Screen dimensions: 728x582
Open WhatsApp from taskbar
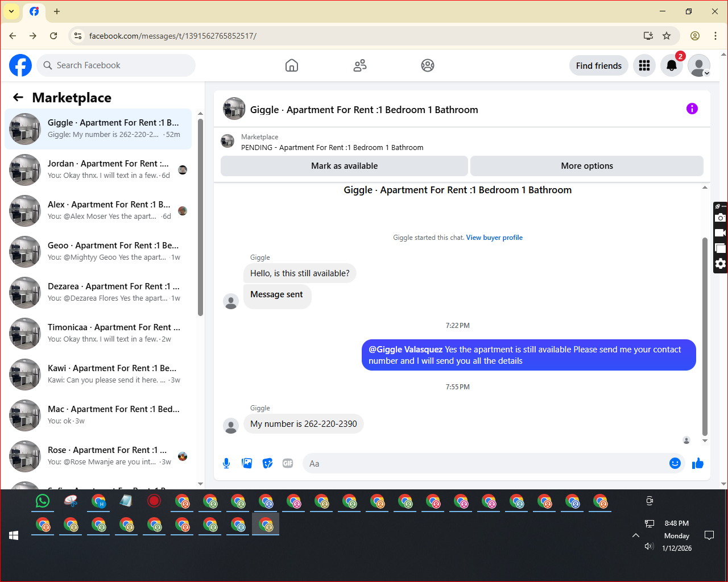tap(43, 501)
